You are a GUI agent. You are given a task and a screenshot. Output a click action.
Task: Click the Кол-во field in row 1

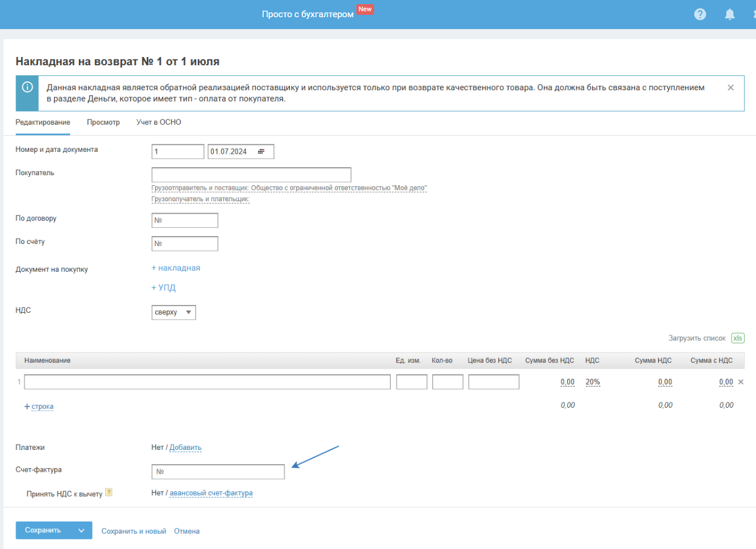click(448, 382)
